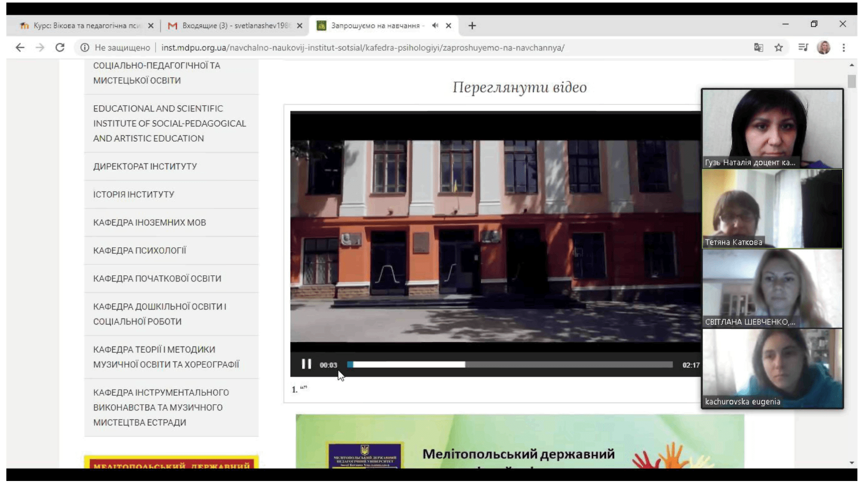Viewport: 868px width, 492px height.
Task: Select Тетяна Каткова video thumbnail
Action: click(x=772, y=208)
